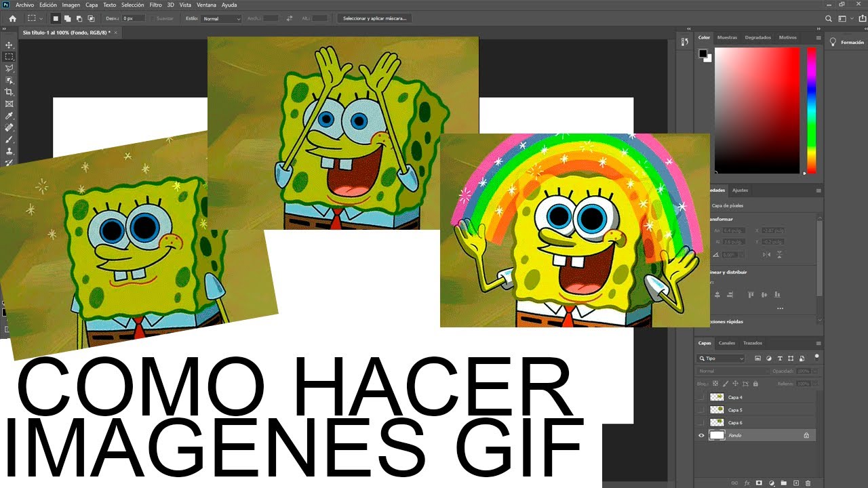Click the Home icon in options bar

pos(12,18)
